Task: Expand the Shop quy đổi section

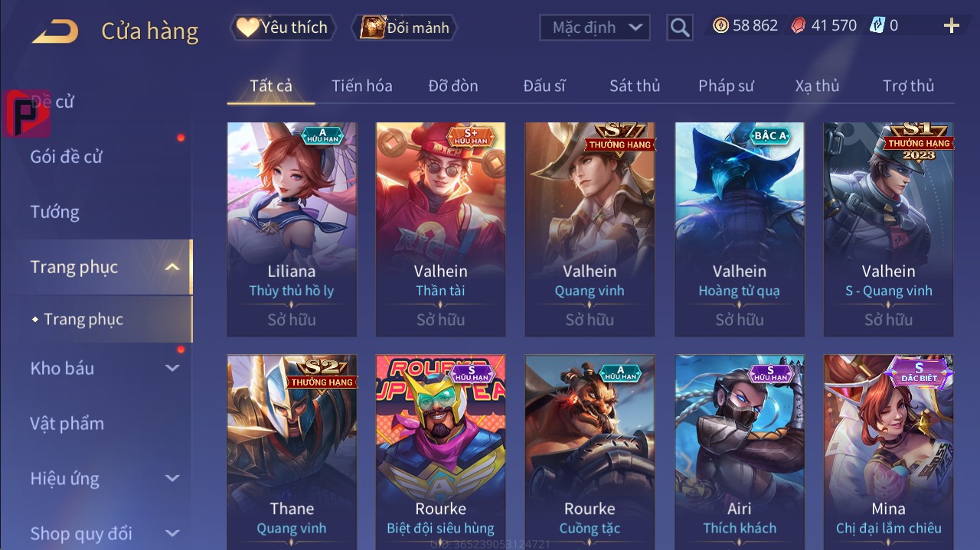Action: coord(173,533)
